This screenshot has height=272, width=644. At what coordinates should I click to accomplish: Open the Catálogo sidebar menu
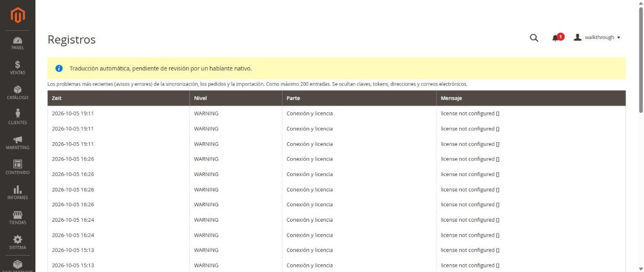tap(17, 93)
